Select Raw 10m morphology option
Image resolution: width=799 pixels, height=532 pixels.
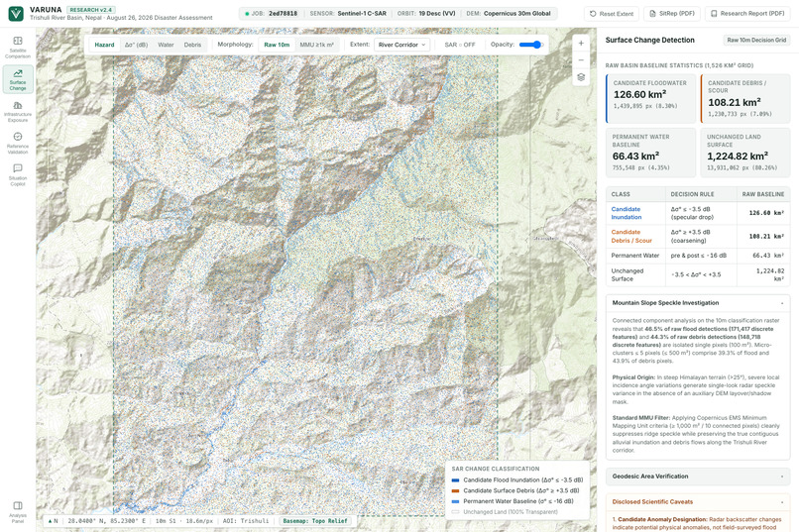click(x=277, y=45)
